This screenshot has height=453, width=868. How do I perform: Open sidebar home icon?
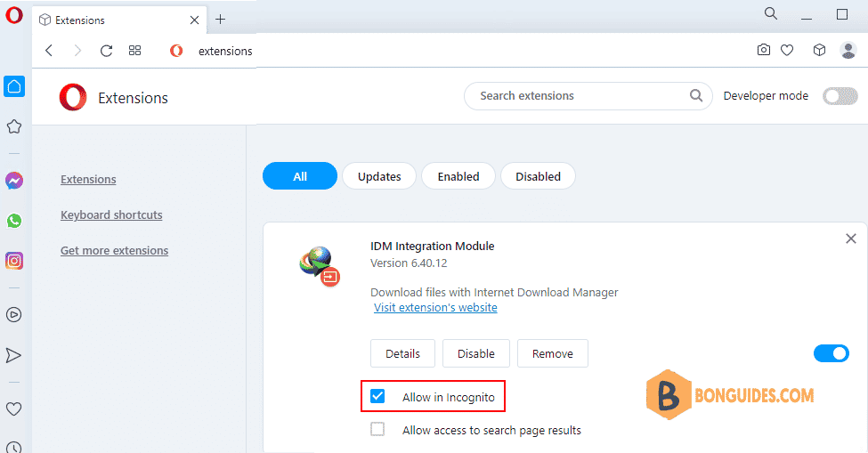[x=14, y=86]
